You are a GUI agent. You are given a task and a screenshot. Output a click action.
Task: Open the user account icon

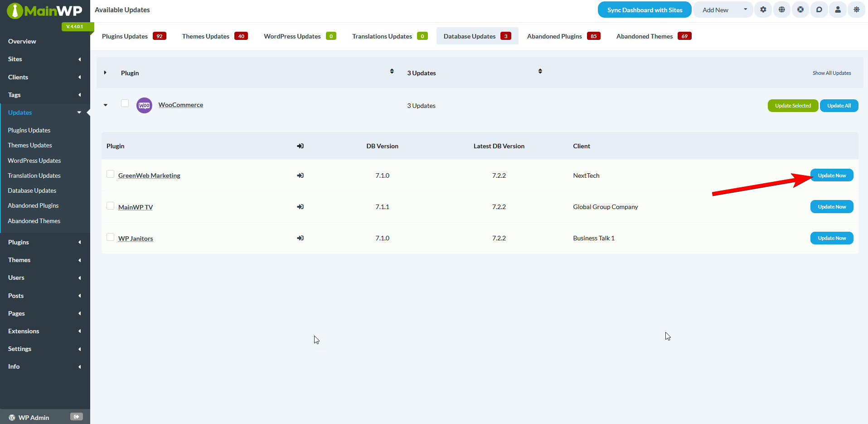(x=838, y=10)
